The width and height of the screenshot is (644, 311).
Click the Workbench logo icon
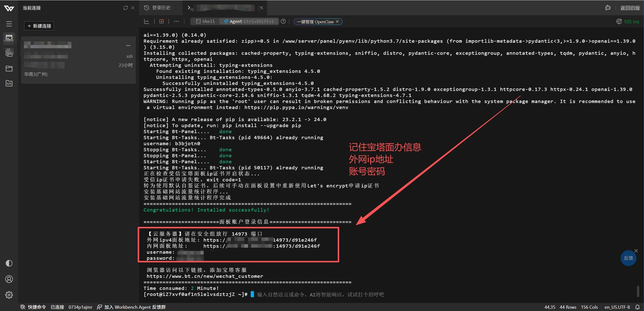pos(9,8)
